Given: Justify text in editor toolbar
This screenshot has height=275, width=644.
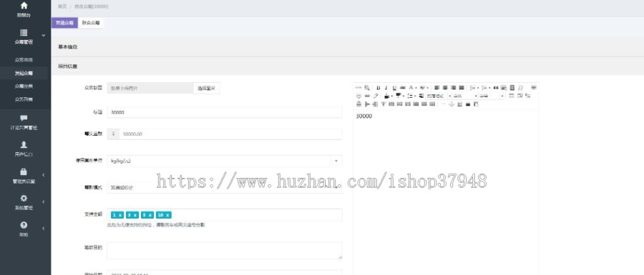Looking at the screenshot, I should (462, 88).
